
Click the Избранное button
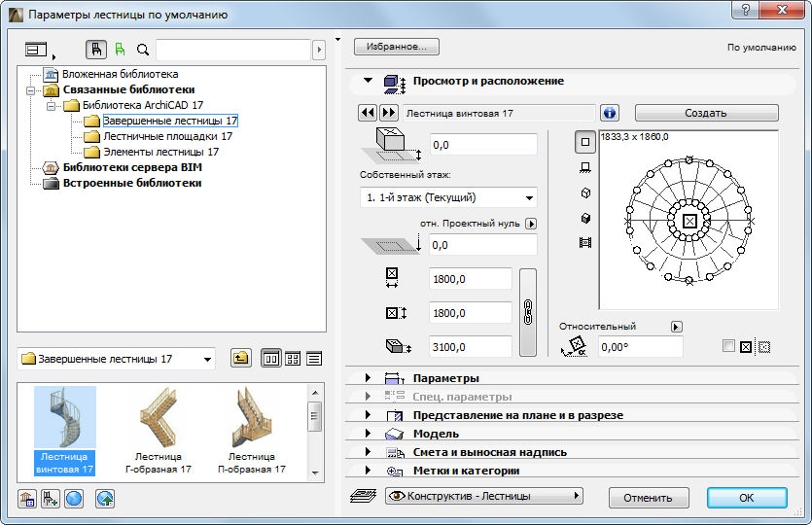coord(397,47)
